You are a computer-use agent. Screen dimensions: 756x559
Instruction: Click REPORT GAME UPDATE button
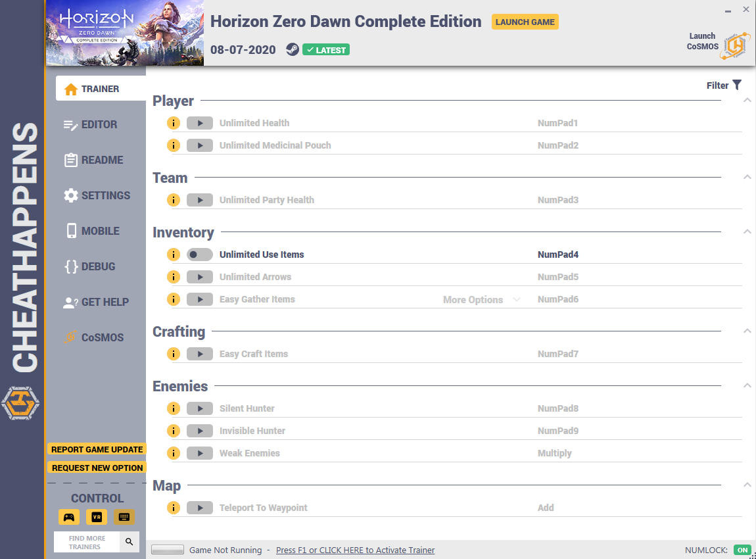click(97, 449)
